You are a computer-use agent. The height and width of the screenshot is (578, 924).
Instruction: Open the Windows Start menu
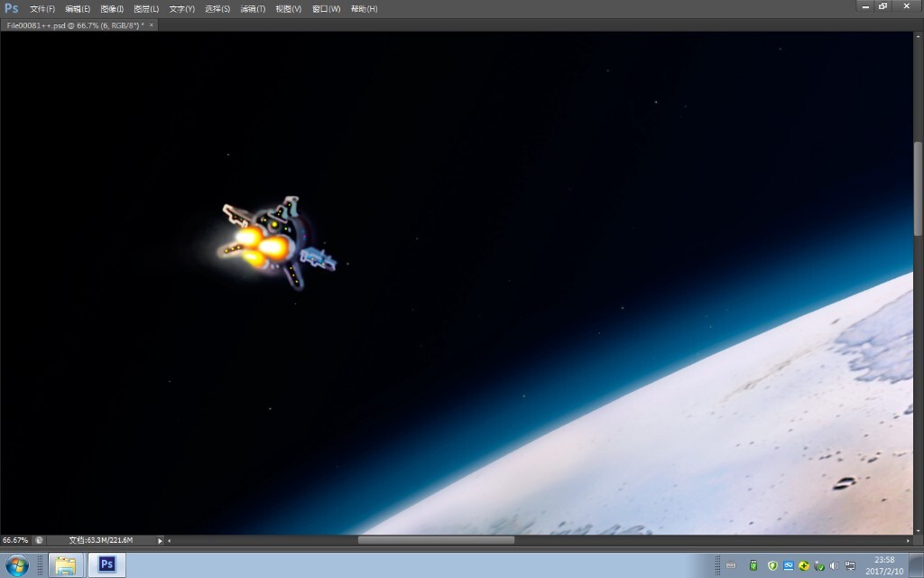click(16, 565)
